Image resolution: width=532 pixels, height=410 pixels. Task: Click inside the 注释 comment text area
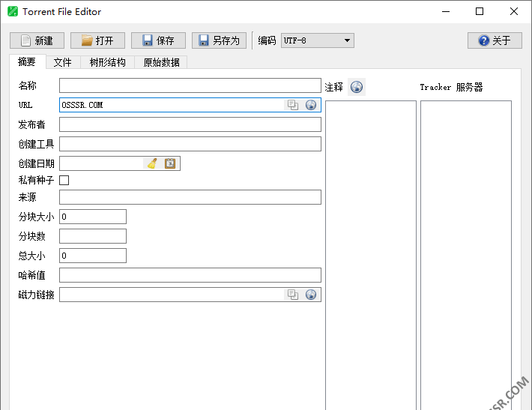pos(371,255)
